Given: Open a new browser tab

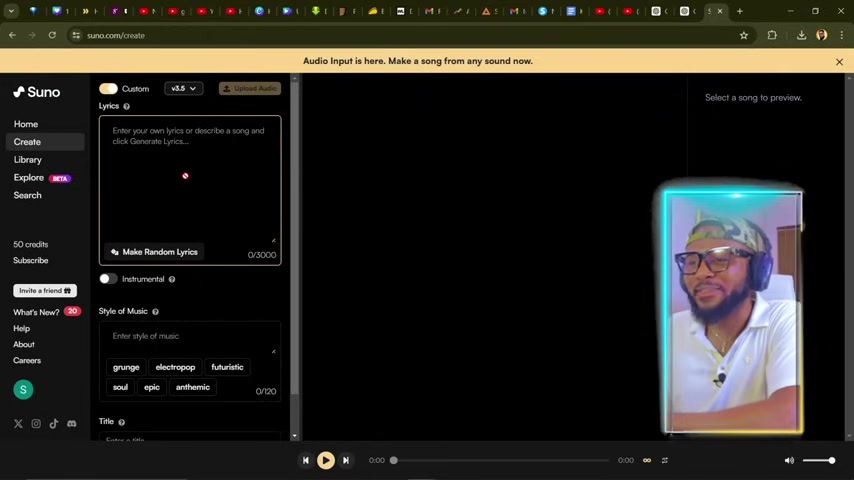Looking at the screenshot, I should coord(740,11).
